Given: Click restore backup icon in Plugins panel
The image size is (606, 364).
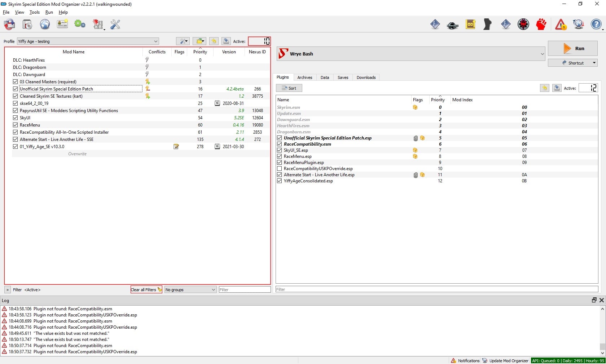Looking at the screenshot, I should click(x=545, y=88).
